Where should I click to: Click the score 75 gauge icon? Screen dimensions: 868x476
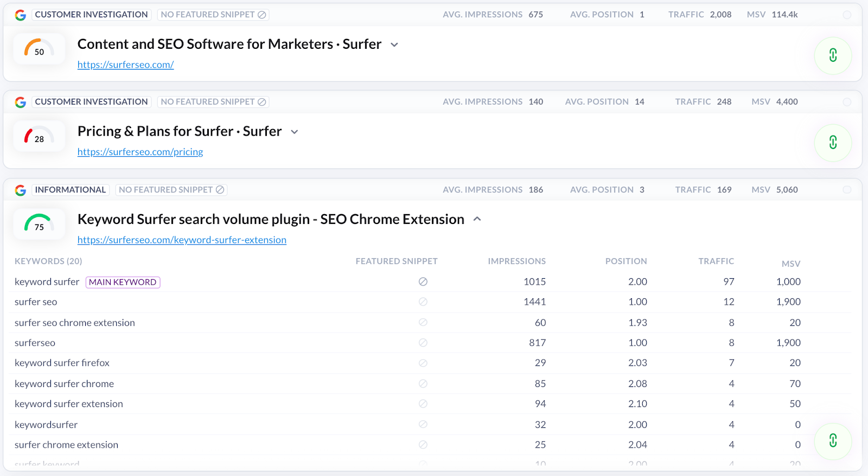[39, 224]
